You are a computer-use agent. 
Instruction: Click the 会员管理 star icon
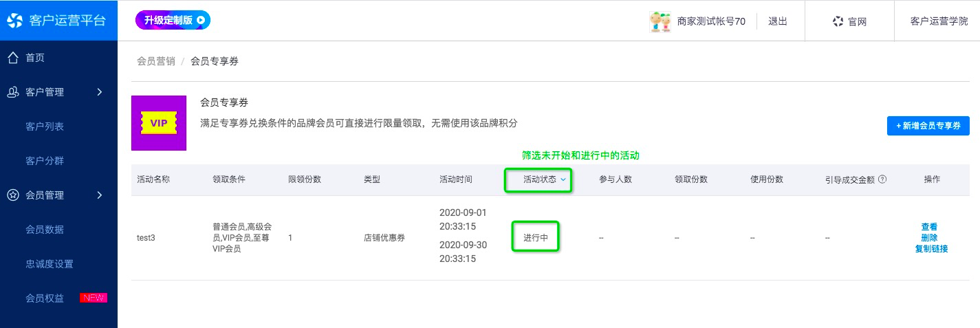(x=12, y=195)
